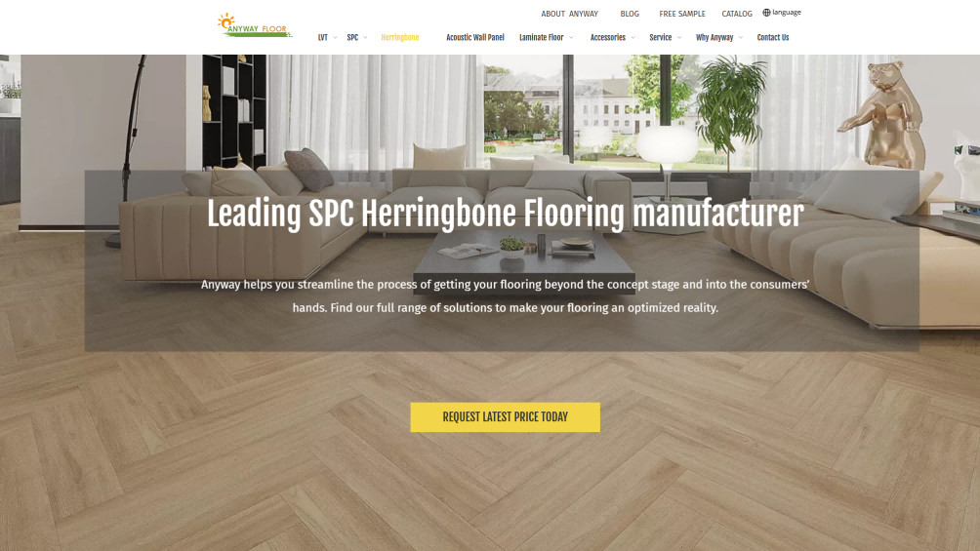Open the Catalog link

[737, 14]
